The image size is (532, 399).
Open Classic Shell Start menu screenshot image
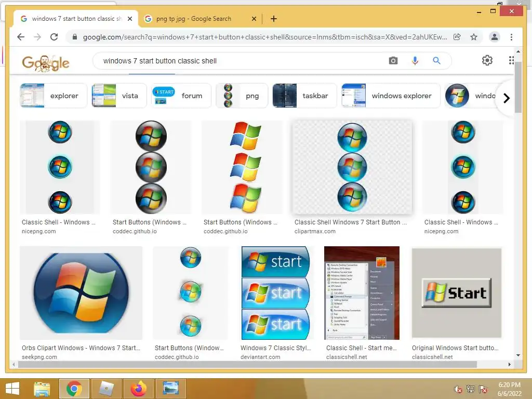tap(362, 293)
